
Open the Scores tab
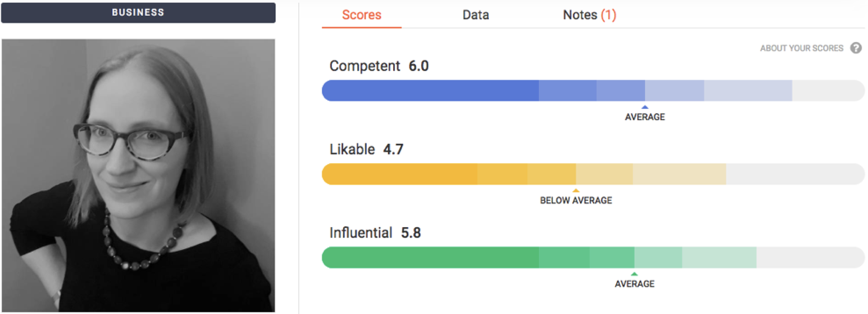pos(362,15)
